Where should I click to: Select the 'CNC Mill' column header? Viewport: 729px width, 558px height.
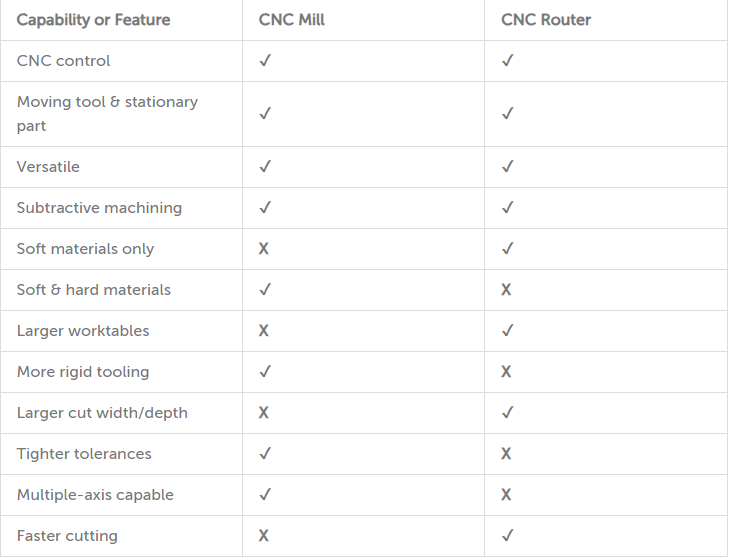(x=292, y=20)
